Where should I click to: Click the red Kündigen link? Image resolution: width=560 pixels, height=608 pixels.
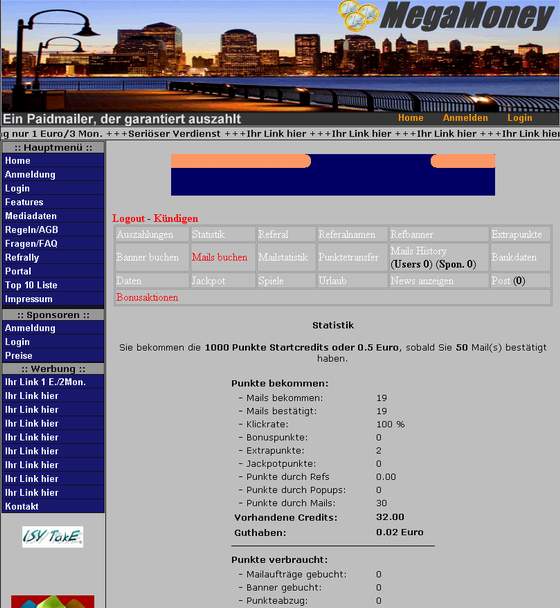(176, 218)
